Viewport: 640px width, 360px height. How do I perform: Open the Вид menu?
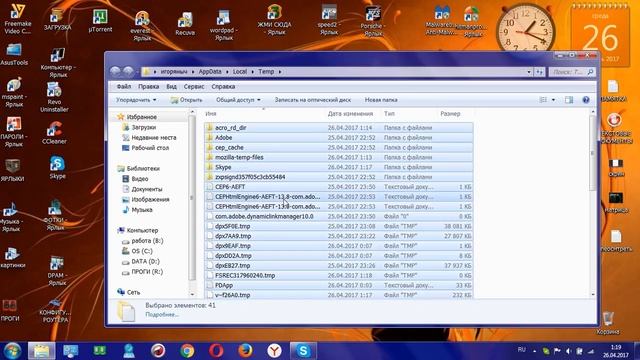click(x=171, y=87)
